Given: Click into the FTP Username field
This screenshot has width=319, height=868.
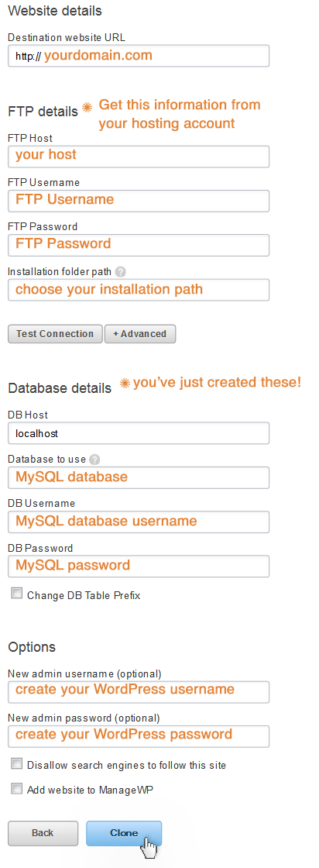Looking at the screenshot, I should 139,201.
